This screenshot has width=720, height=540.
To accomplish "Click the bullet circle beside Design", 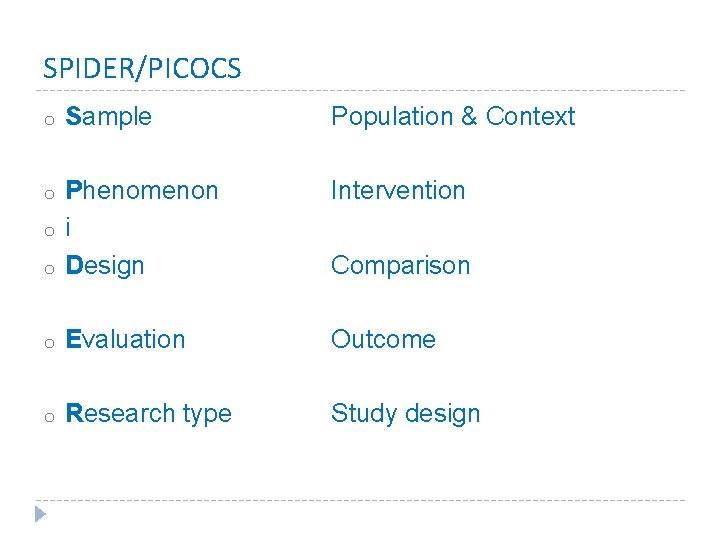I will coord(50,269).
